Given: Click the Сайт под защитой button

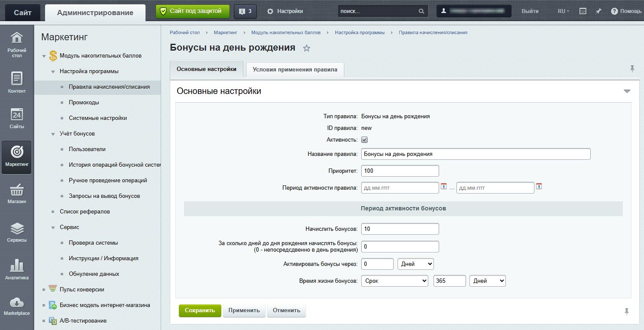Looking at the screenshot, I should (193, 11).
